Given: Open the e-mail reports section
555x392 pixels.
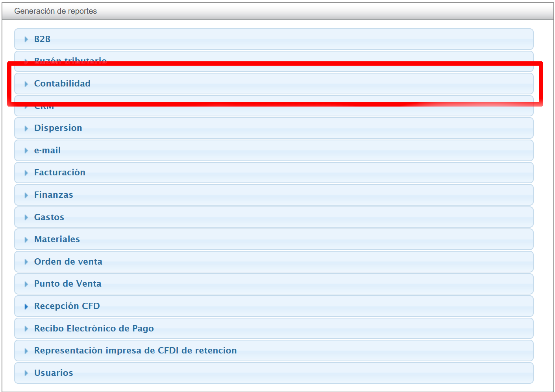Looking at the screenshot, I should (47, 150).
